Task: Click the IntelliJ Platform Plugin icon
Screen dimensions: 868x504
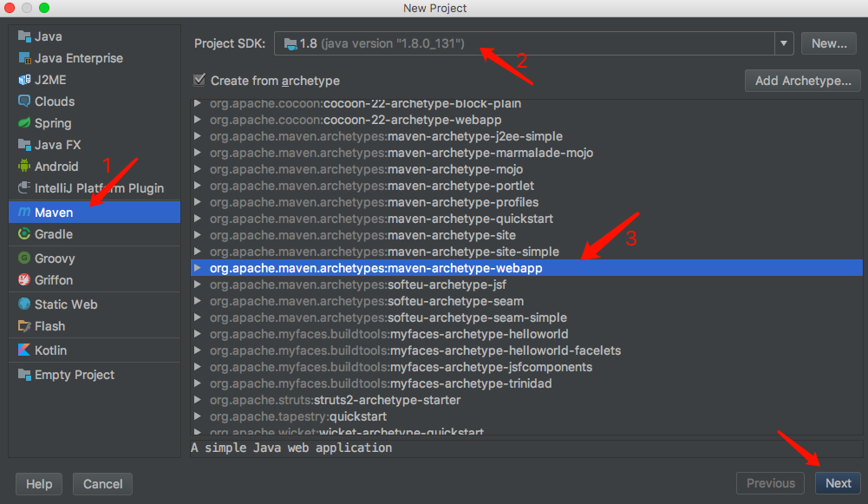Action: pyautogui.click(x=24, y=188)
